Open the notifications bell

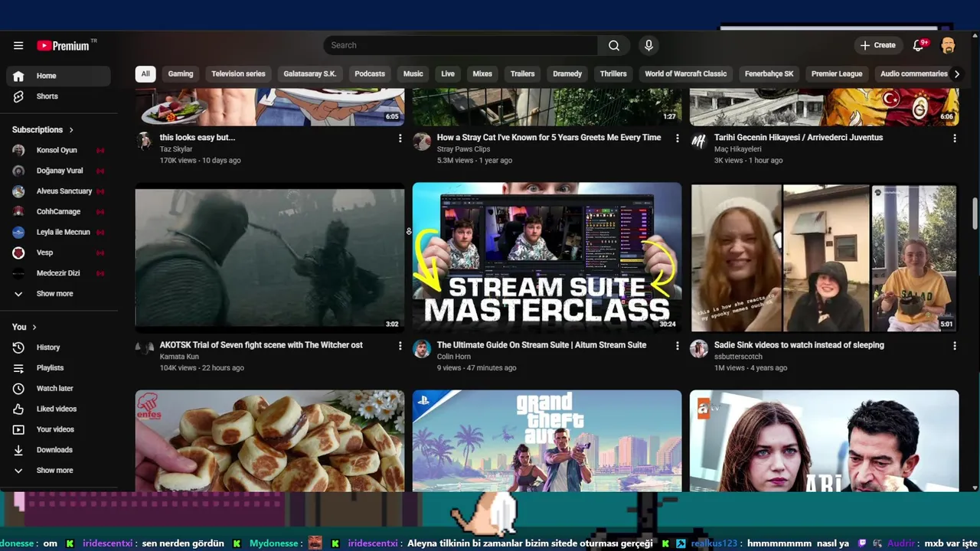pyautogui.click(x=919, y=46)
